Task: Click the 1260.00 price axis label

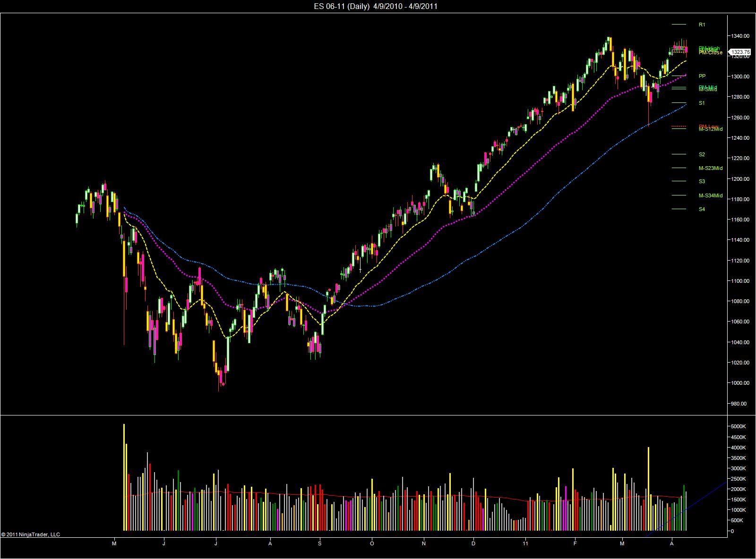Action: (x=740, y=118)
